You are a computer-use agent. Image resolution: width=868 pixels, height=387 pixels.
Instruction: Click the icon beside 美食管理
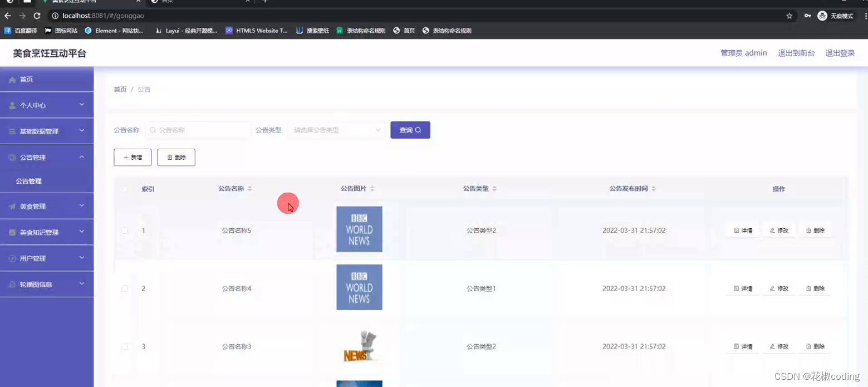coord(12,207)
